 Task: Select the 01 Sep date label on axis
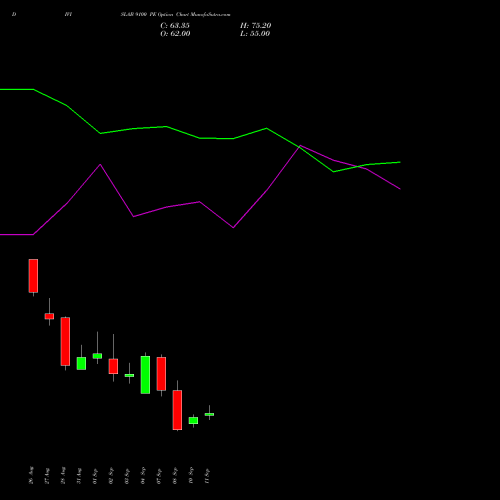click(x=95, y=476)
